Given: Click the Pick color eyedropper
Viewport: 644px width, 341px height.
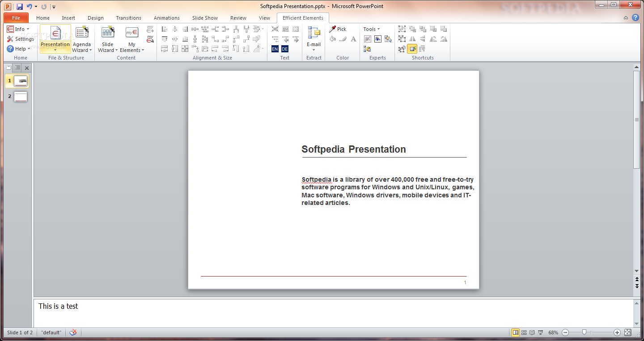Looking at the screenshot, I should click(x=333, y=29).
